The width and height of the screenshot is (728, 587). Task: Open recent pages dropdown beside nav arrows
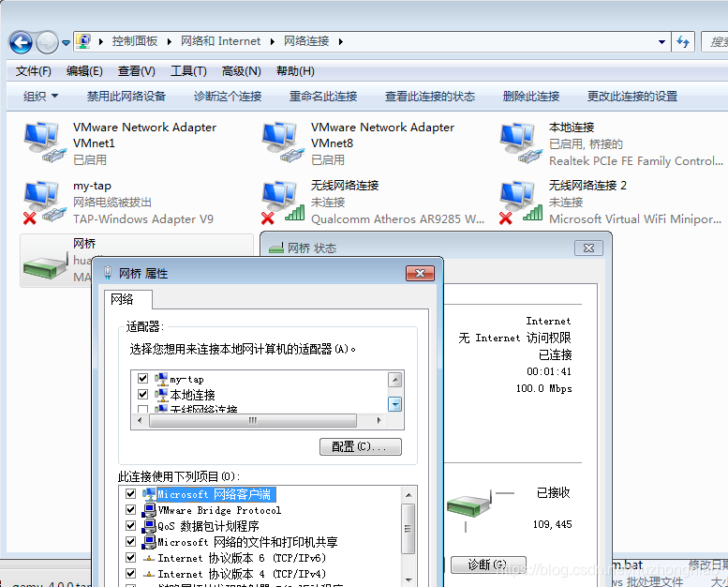pos(66,43)
